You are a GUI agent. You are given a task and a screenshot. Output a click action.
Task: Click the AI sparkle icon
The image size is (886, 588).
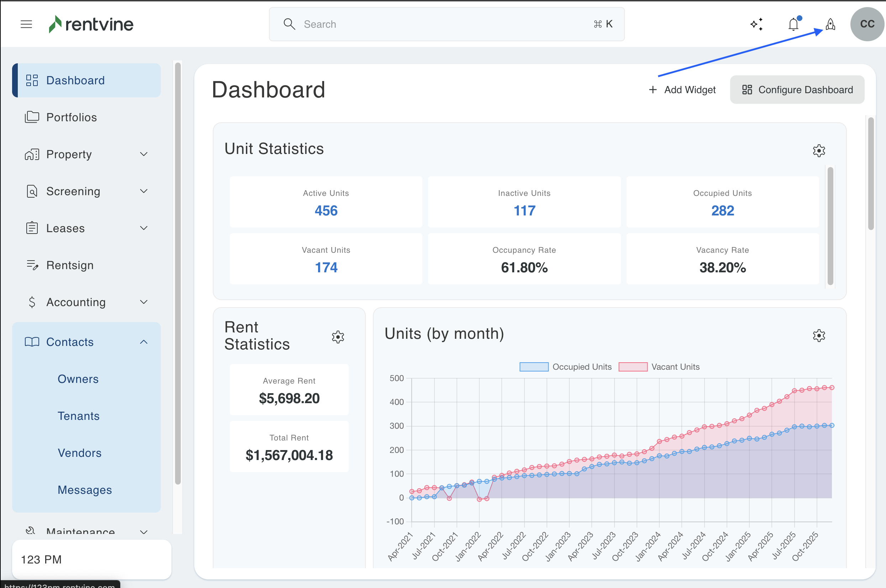coord(756,25)
